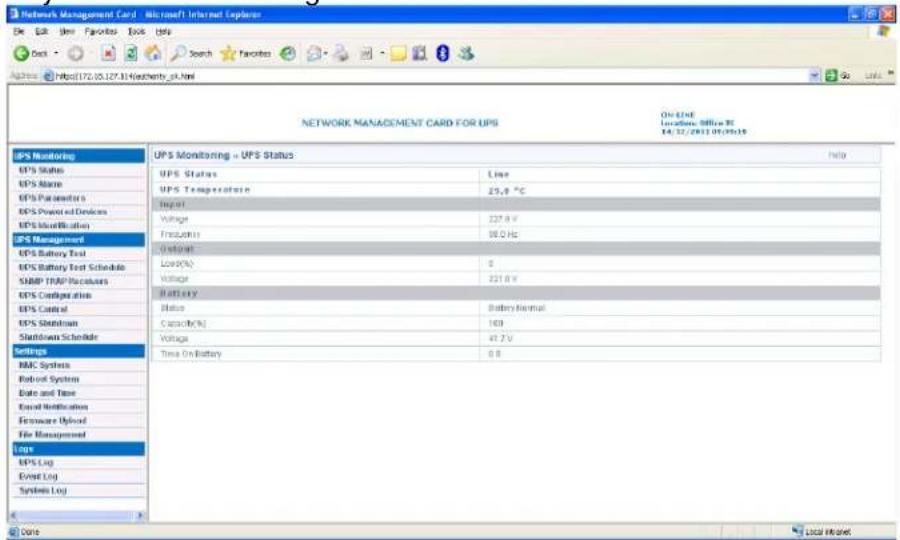The height and width of the screenshot is (540, 900).
Task: Click the Stop loading icon
Action: point(108,53)
